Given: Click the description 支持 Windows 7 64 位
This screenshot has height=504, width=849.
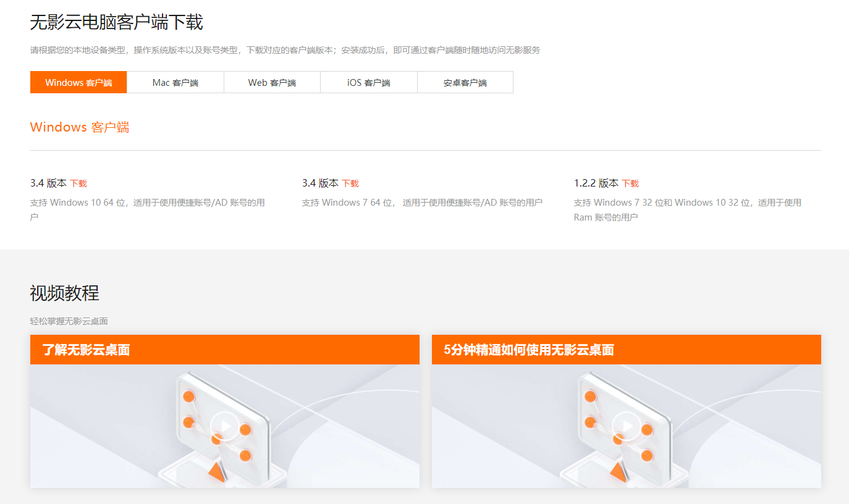Looking at the screenshot, I should click(x=422, y=203).
